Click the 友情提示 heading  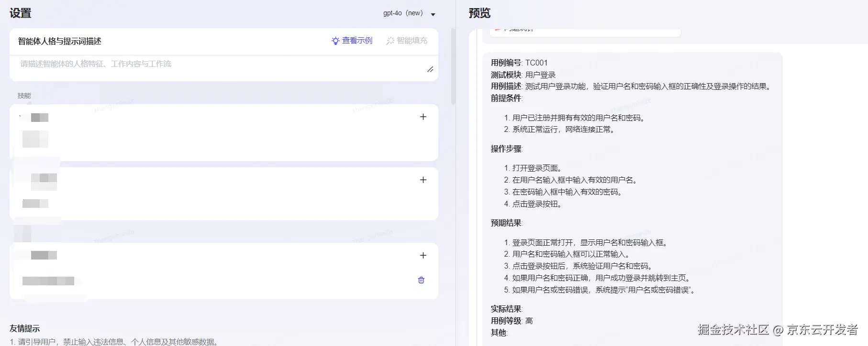[x=25, y=328]
